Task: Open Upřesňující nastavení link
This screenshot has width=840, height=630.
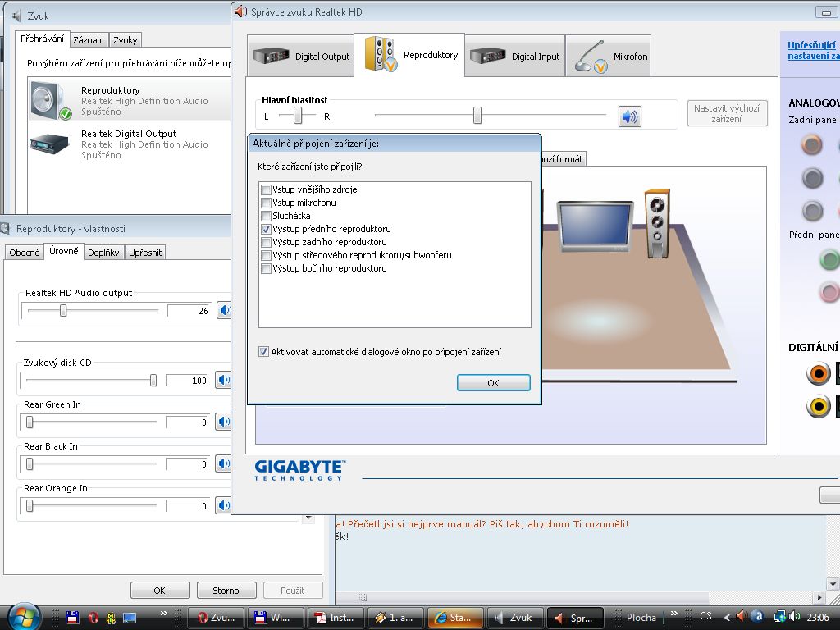Action: coord(813,50)
